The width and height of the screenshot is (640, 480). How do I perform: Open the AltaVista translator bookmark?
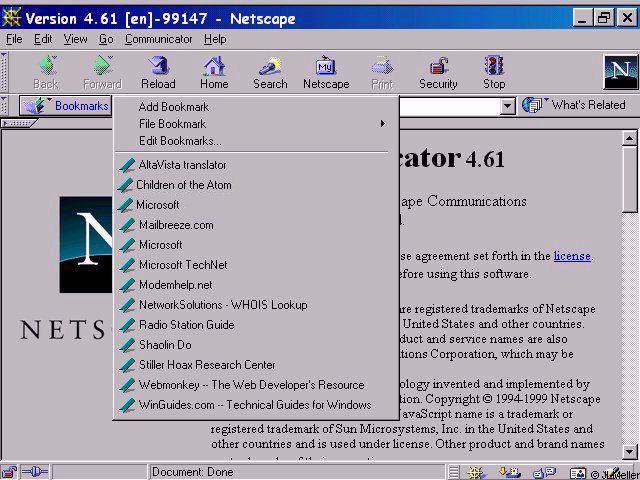tap(182, 165)
